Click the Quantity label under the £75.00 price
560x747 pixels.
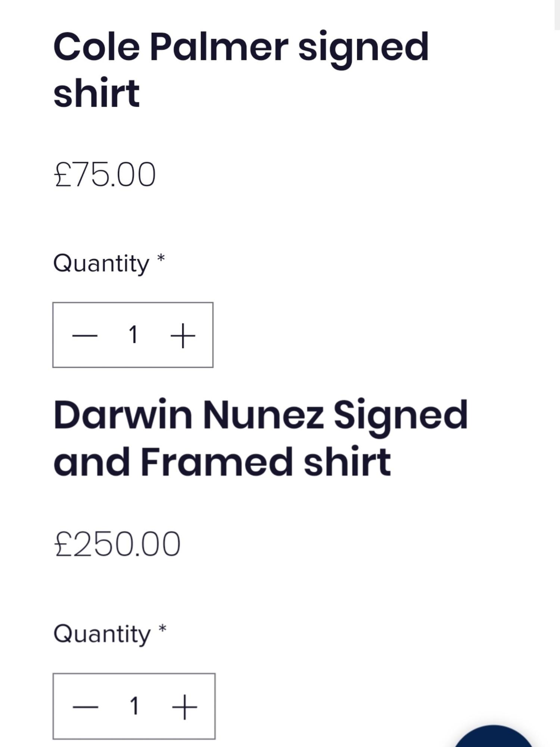[101, 264]
